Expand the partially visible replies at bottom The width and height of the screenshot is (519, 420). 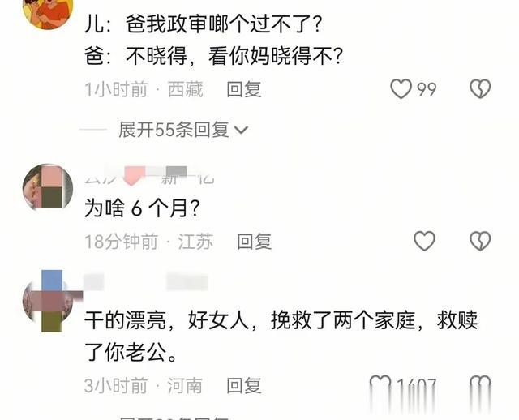coord(174,418)
